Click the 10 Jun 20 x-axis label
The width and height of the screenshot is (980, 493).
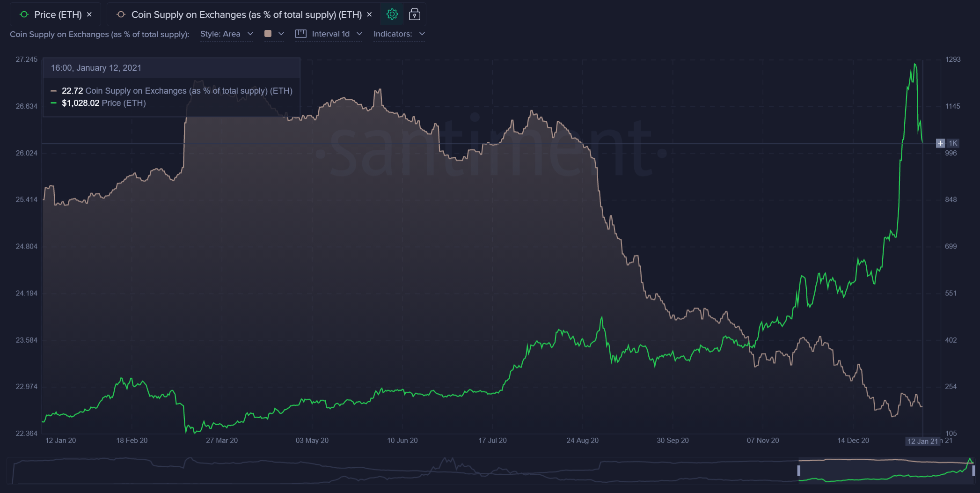point(402,441)
